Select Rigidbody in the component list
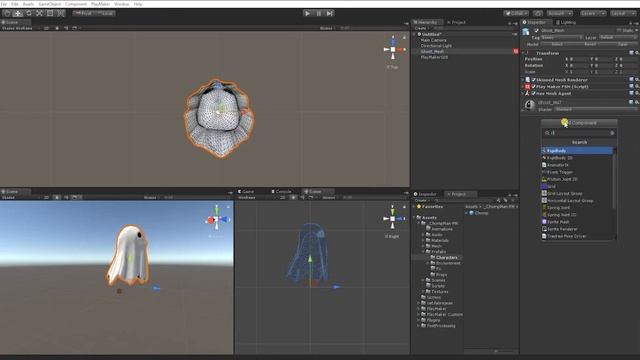 pyautogui.click(x=577, y=151)
